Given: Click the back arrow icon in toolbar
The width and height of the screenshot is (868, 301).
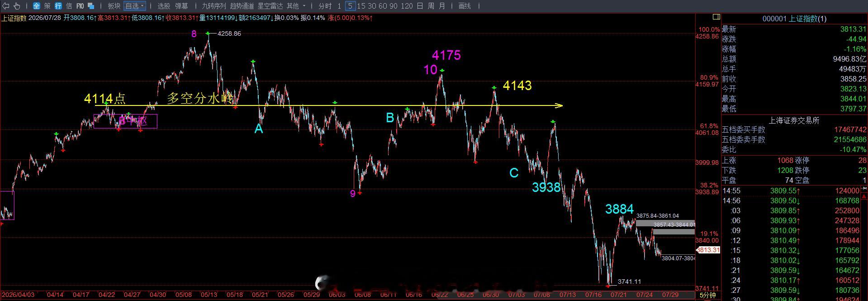Looking at the screenshot, I should (x=6, y=6).
